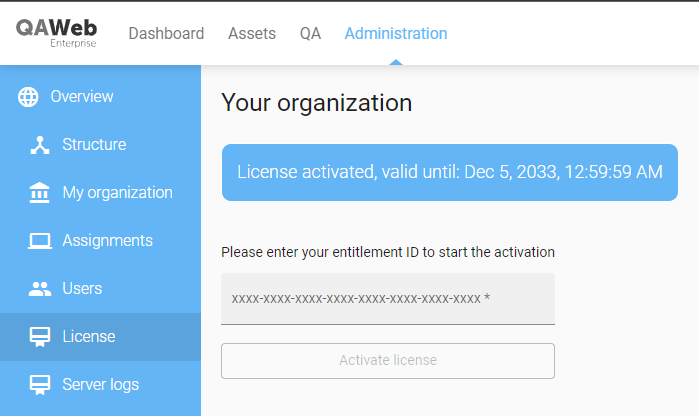
Task: Click the globe icon beside Overview
Action: point(28,97)
